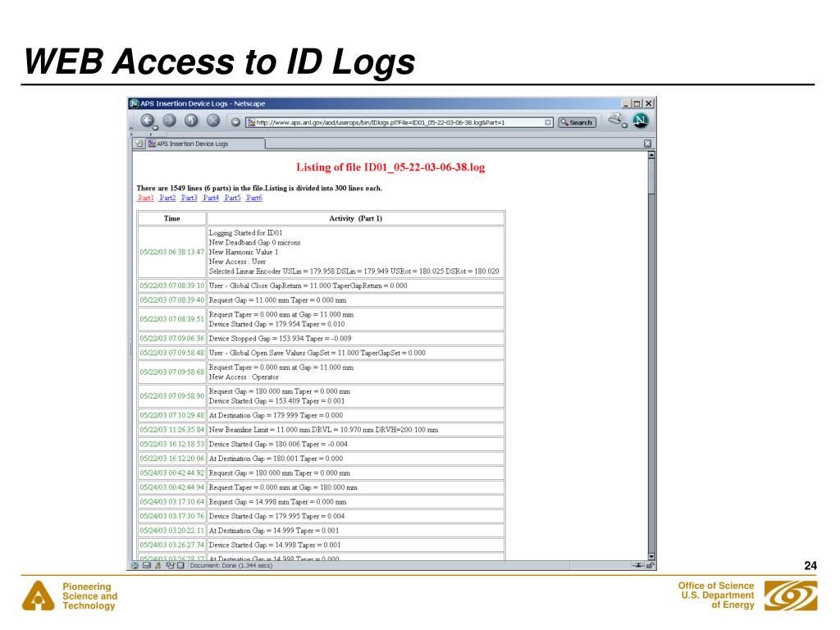Image resolution: width=840 pixels, height=630 pixels.
Task: Click the Argonne triangle logo on slide footer
Action: 38,596
